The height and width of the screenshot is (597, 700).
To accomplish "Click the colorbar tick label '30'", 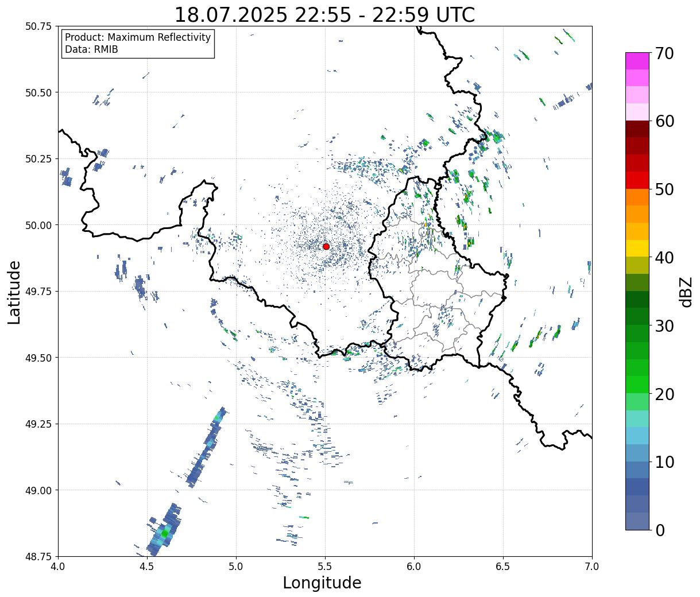I will [664, 325].
